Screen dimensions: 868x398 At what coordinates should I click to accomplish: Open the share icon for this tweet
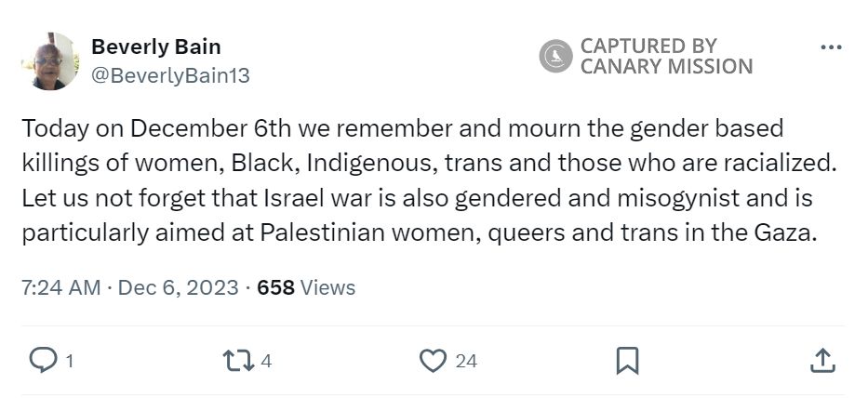click(822, 361)
